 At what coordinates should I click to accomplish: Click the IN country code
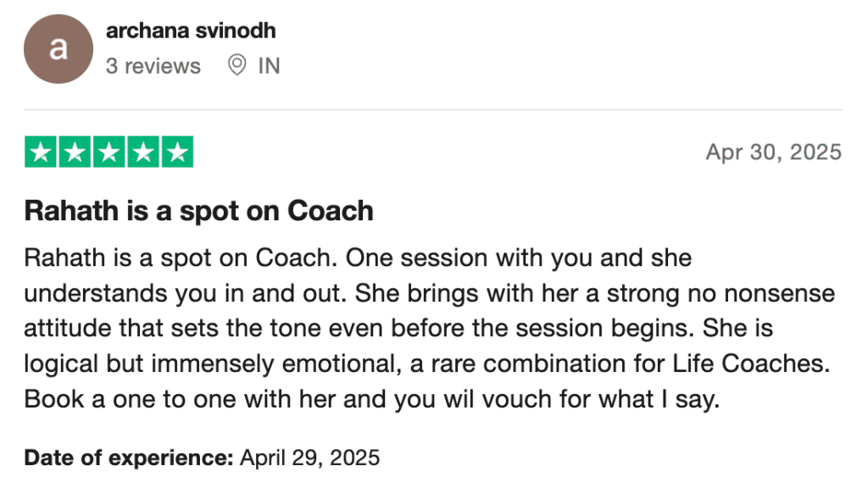269,66
